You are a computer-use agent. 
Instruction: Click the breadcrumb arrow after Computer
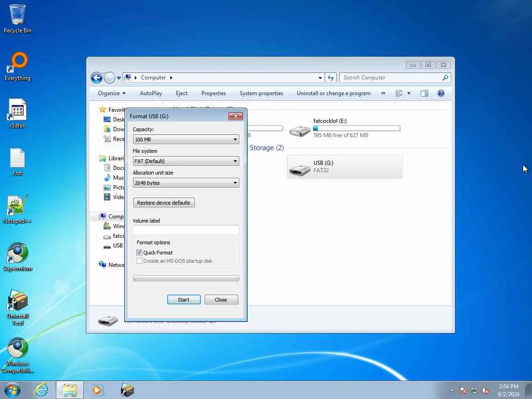pyautogui.click(x=171, y=78)
